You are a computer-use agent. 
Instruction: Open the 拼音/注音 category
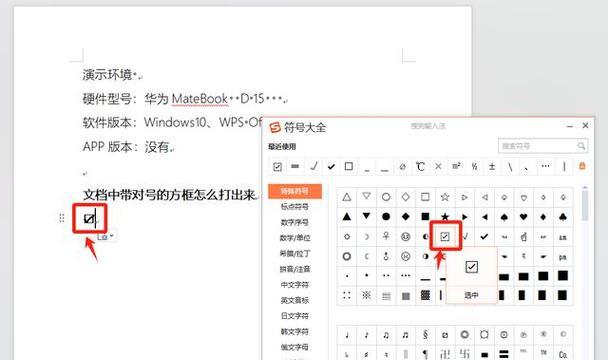(x=295, y=269)
